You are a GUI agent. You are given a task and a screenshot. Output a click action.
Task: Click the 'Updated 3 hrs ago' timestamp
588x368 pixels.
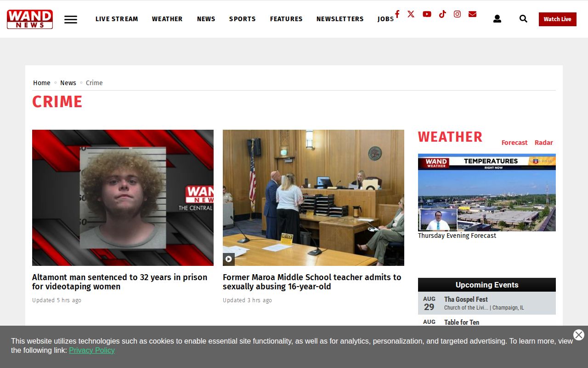247,300
